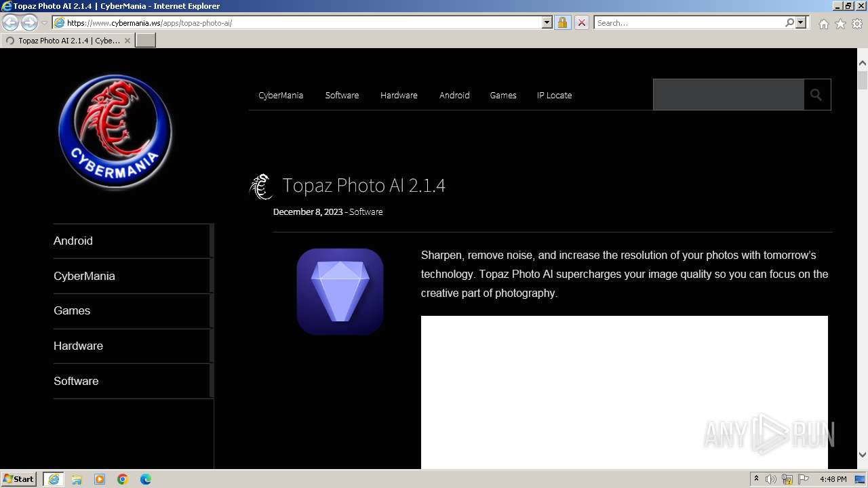
Task: Click the volume speaker tray icon
Action: [x=771, y=479]
